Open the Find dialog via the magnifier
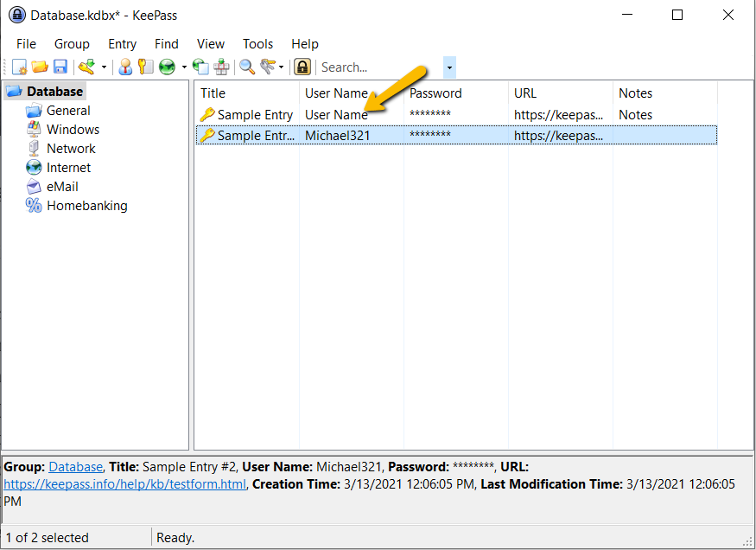The width and height of the screenshot is (756, 550). (x=245, y=67)
